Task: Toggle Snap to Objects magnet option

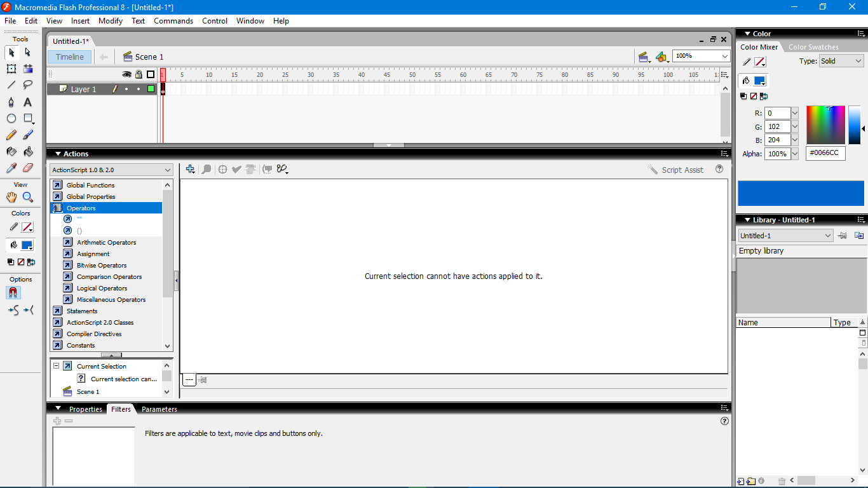Action: tap(13, 292)
